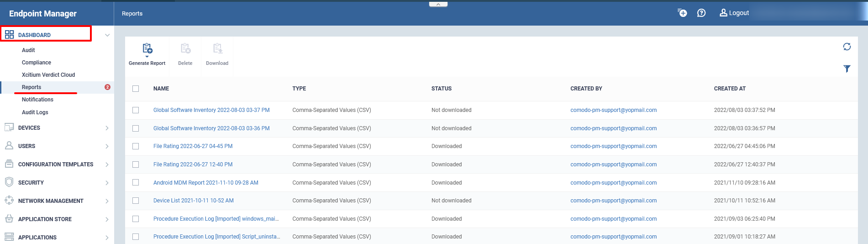
Task: Check the File Rating 2022-06-27 04-45 PM row
Action: tap(136, 146)
